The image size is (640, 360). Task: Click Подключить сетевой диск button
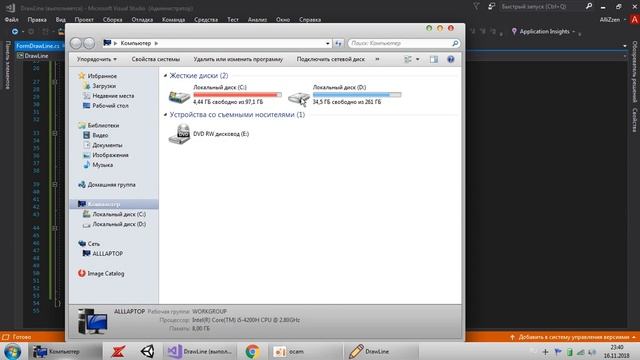(331, 59)
